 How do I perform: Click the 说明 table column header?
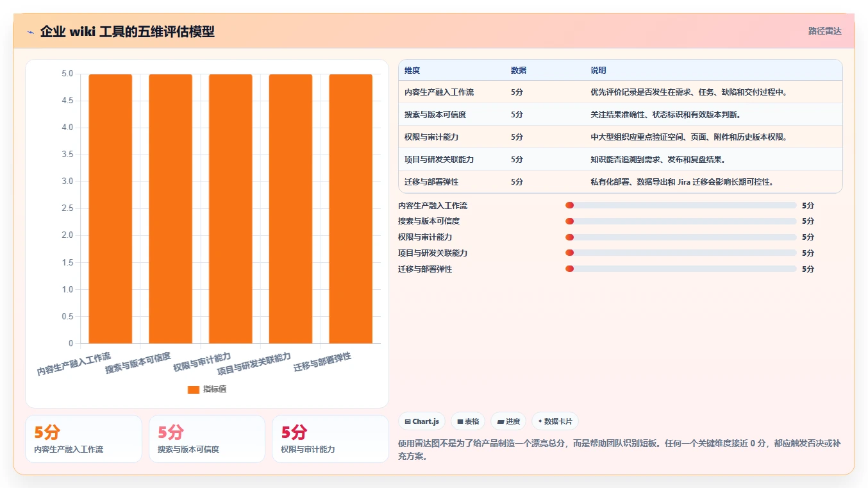point(598,71)
